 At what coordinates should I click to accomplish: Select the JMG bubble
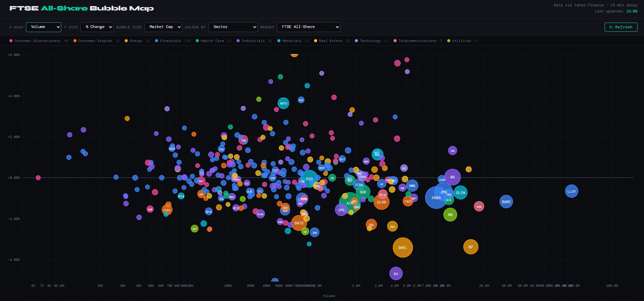[443, 192]
